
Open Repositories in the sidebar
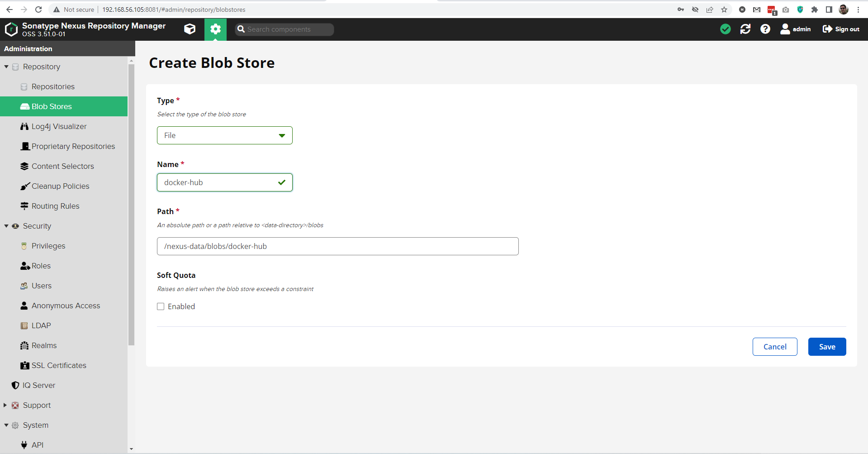tap(53, 86)
